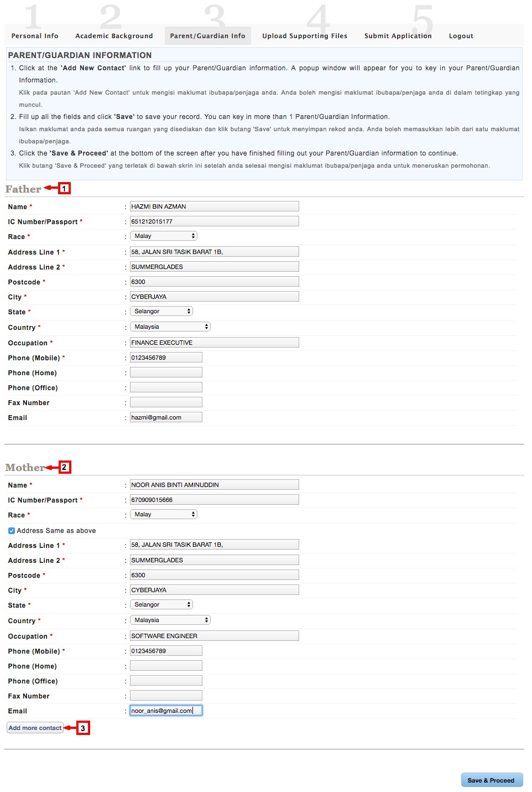Click Mother's empty Phone (Office) field
Screen dimensions: 532x792
[166, 681]
